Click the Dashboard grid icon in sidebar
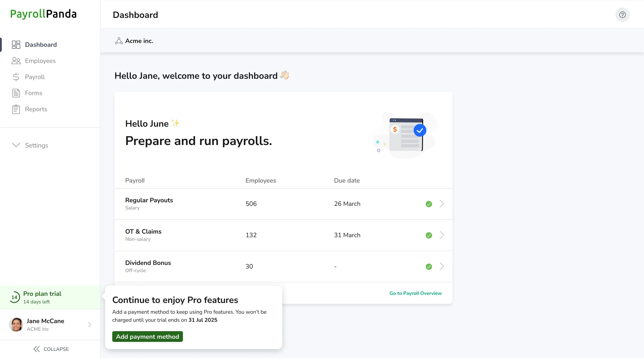The width and height of the screenshot is (644, 358). 16,45
